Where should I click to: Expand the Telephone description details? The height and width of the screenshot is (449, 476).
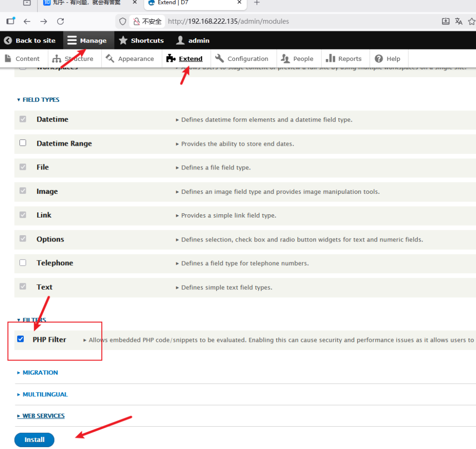[242, 263]
